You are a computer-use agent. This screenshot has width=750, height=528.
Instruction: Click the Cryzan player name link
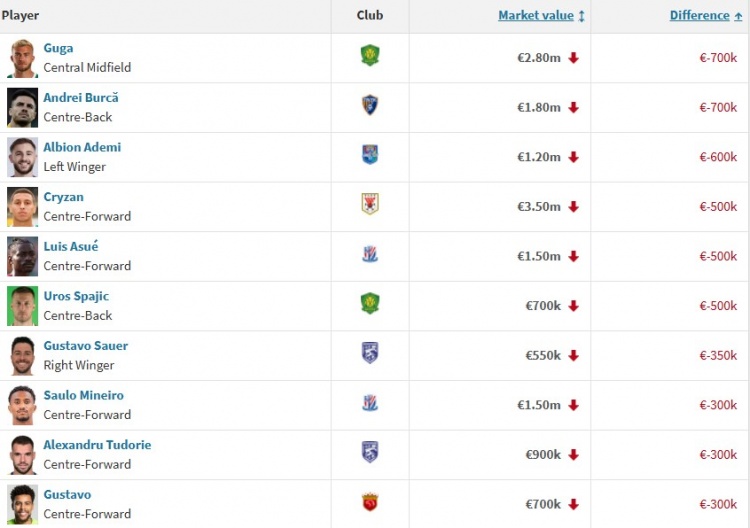[63, 197]
